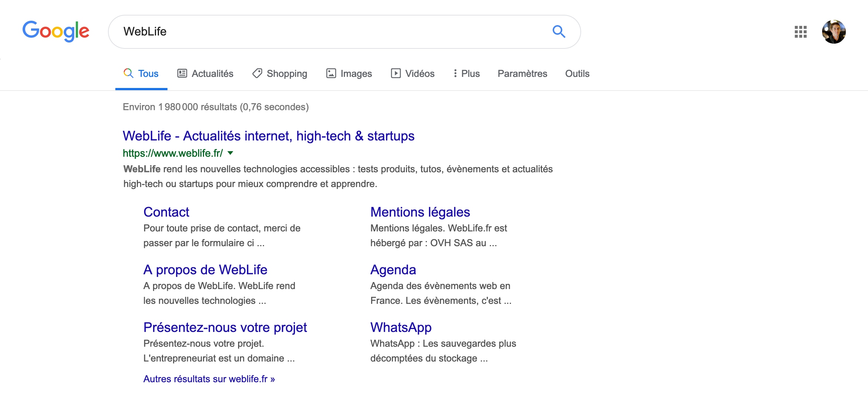The width and height of the screenshot is (868, 397).
Task: Click the Shopping tag icon
Action: (x=257, y=74)
